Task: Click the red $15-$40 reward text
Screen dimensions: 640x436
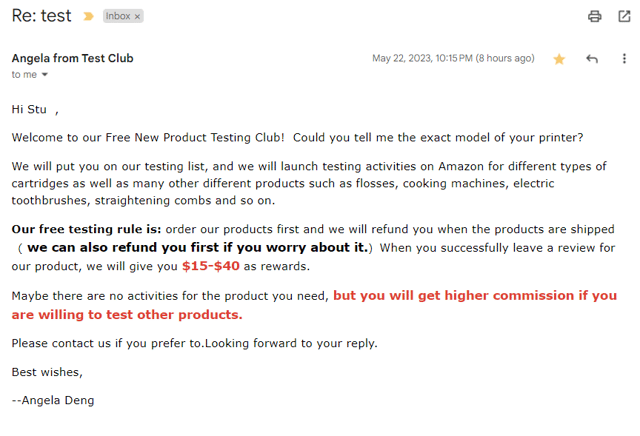Action: [x=210, y=266]
